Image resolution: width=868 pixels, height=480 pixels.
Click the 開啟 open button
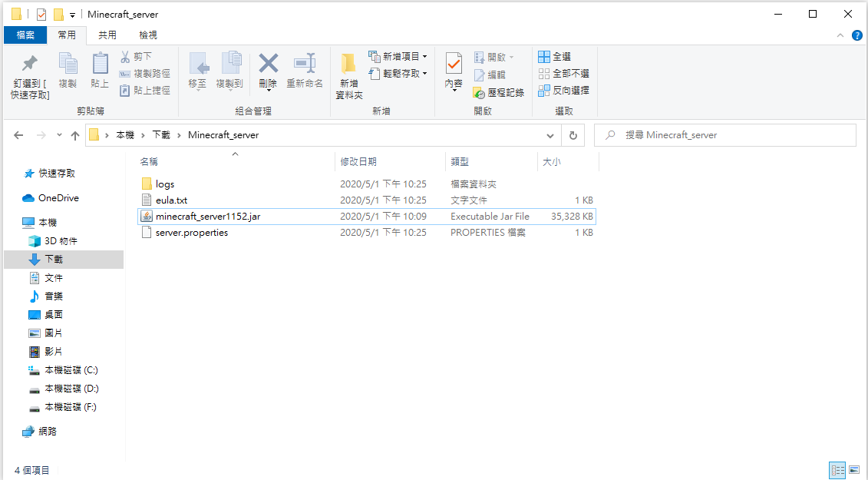(493, 57)
